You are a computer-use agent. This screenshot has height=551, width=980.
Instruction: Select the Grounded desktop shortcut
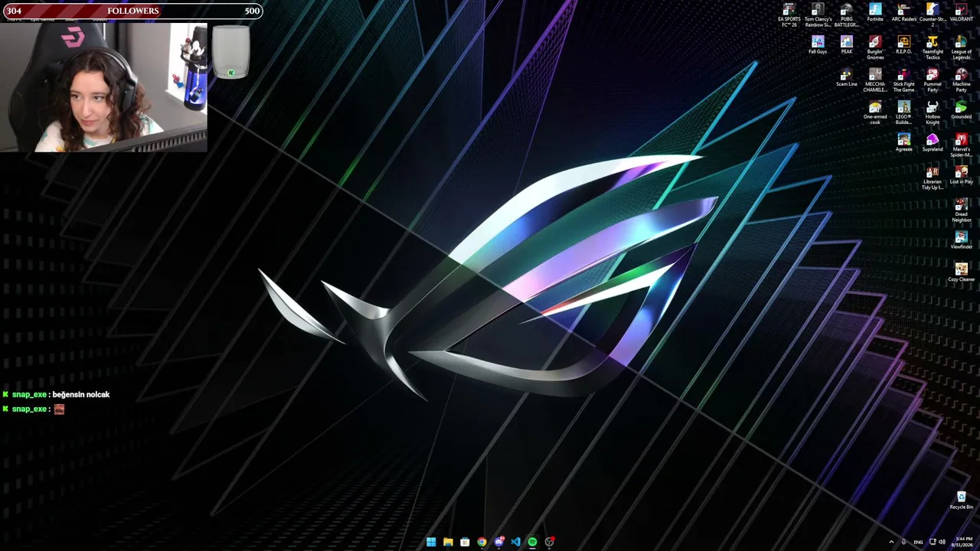tap(962, 110)
